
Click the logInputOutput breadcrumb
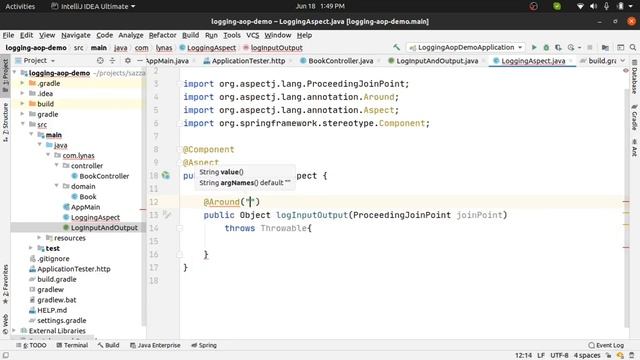pyautogui.click(x=276, y=48)
